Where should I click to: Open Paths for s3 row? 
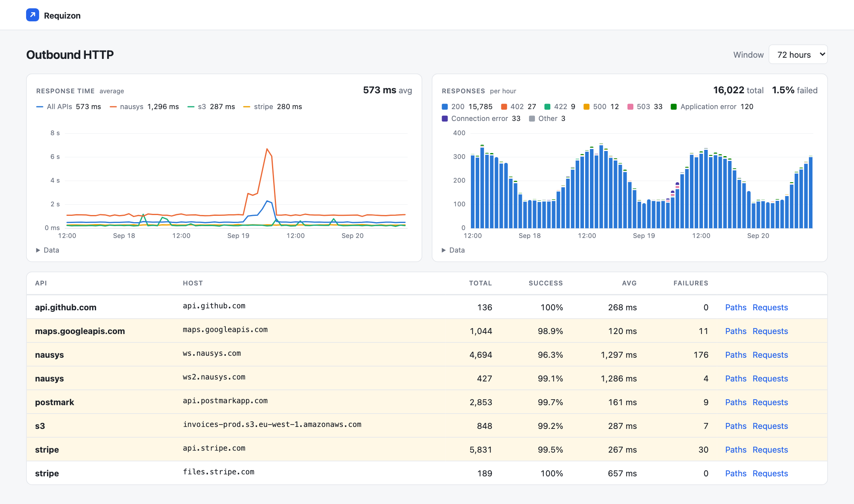point(736,426)
